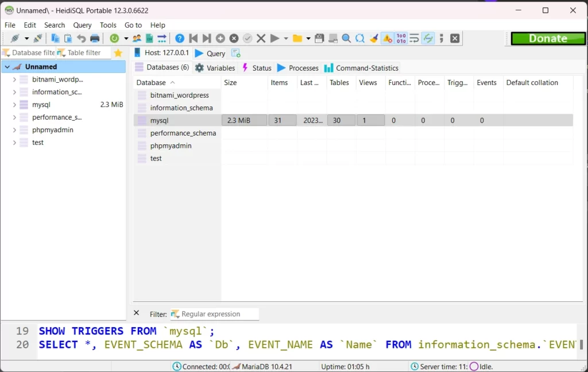This screenshot has height=372, width=588.
Task: Click the Post checkmark icon
Action: [x=247, y=39]
